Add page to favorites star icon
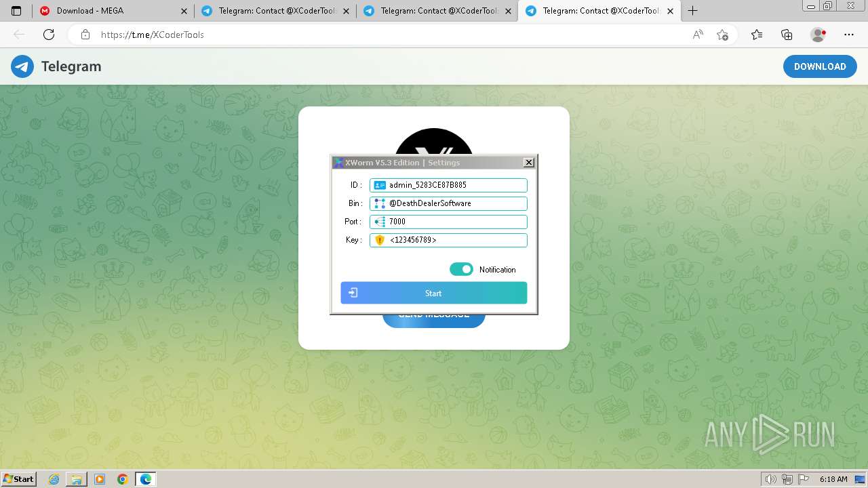The image size is (868, 488). point(723,35)
